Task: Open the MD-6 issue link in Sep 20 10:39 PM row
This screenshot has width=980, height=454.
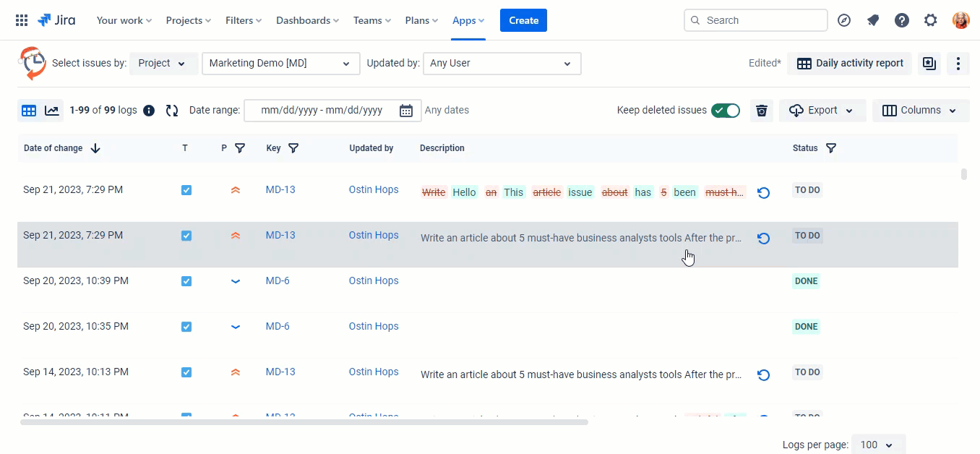Action: (x=278, y=280)
